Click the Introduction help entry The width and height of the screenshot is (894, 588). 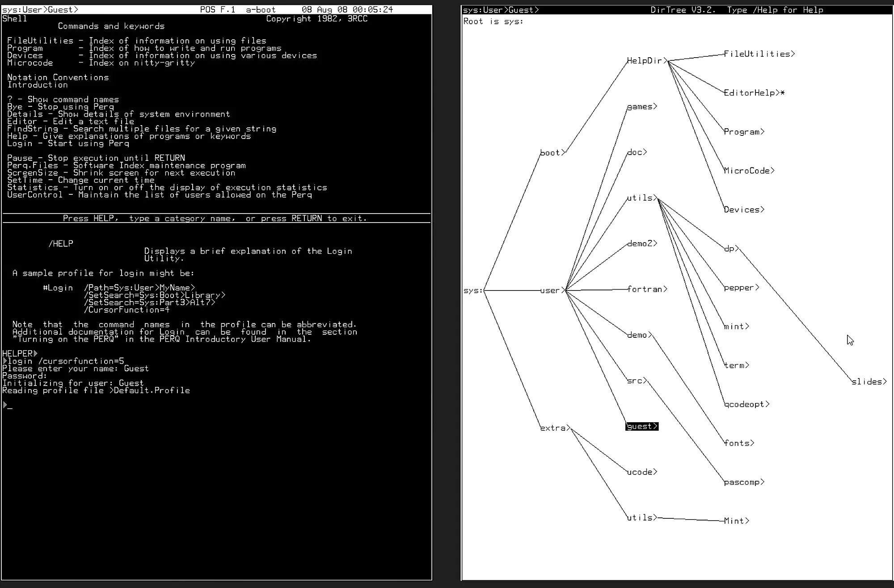(x=38, y=84)
